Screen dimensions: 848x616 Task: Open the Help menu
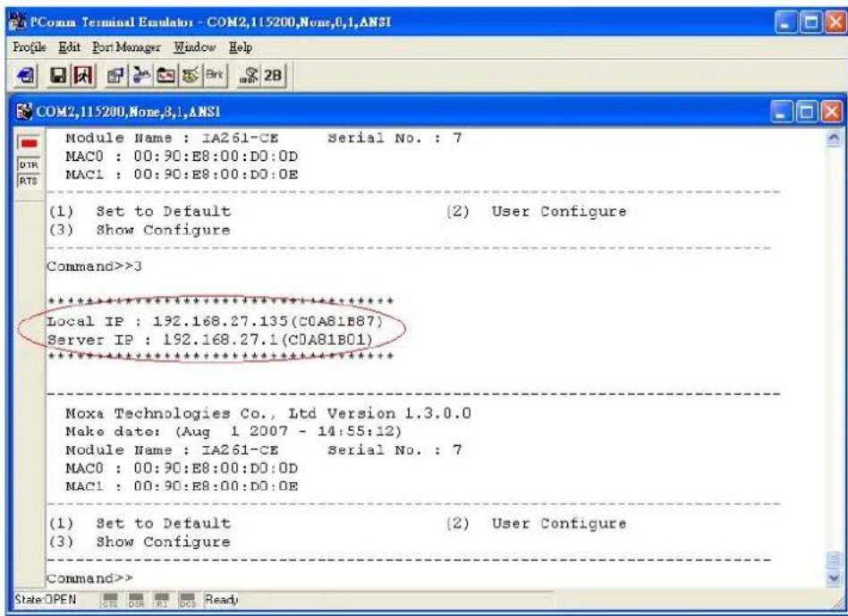(240, 47)
